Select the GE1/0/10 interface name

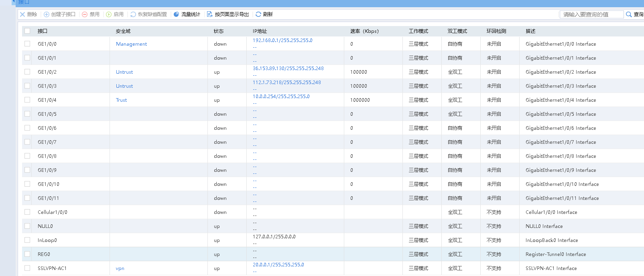49,184
